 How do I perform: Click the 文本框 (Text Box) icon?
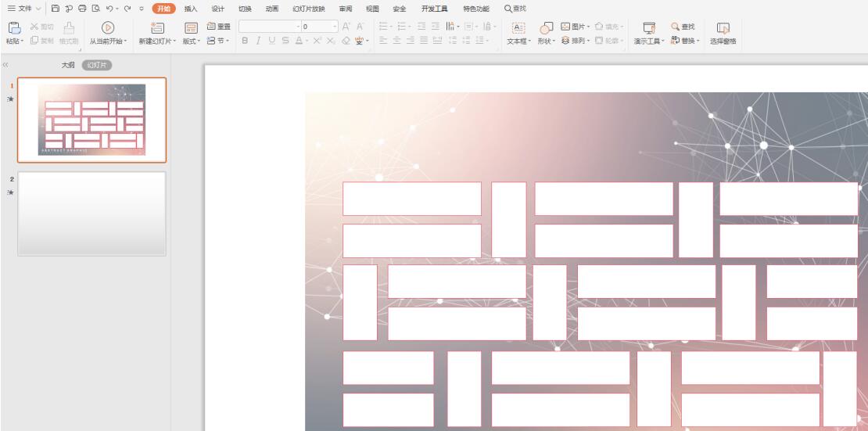click(518, 28)
